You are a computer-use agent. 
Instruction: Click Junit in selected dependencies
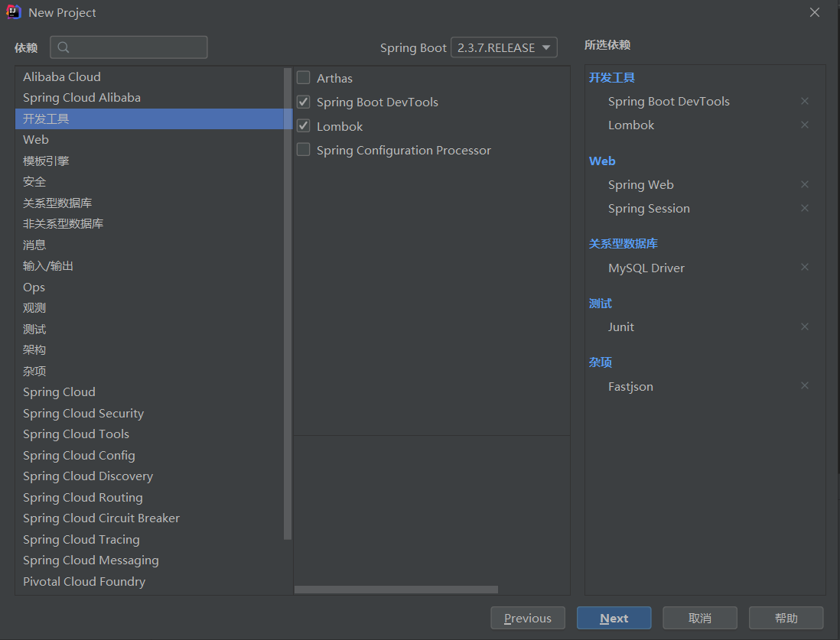(x=621, y=326)
